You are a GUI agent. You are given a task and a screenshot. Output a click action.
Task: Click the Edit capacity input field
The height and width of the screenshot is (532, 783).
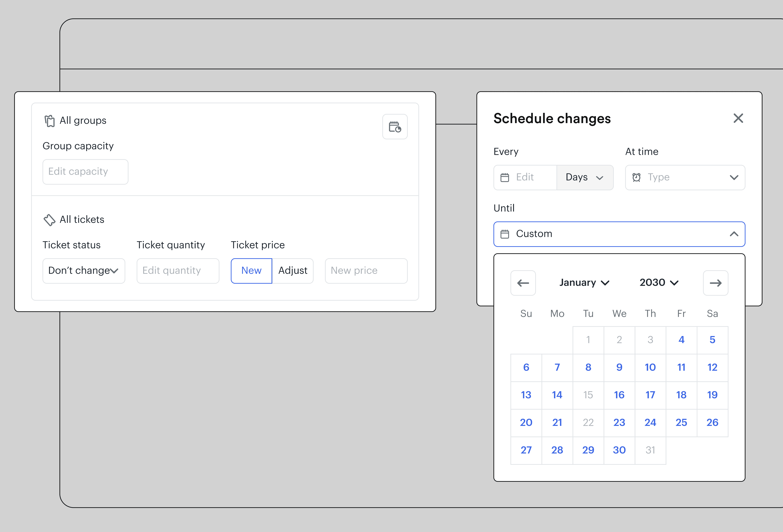(x=85, y=172)
